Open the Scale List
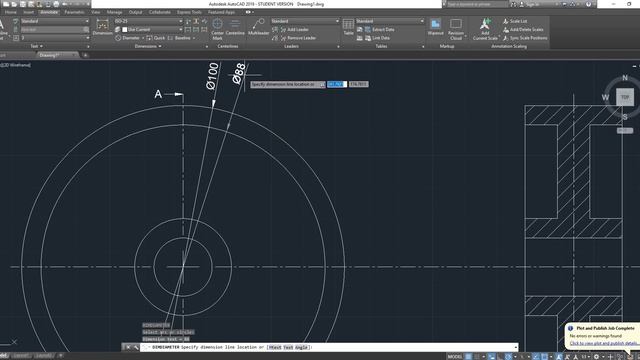The height and width of the screenshot is (360, 640). coord(515,21)
